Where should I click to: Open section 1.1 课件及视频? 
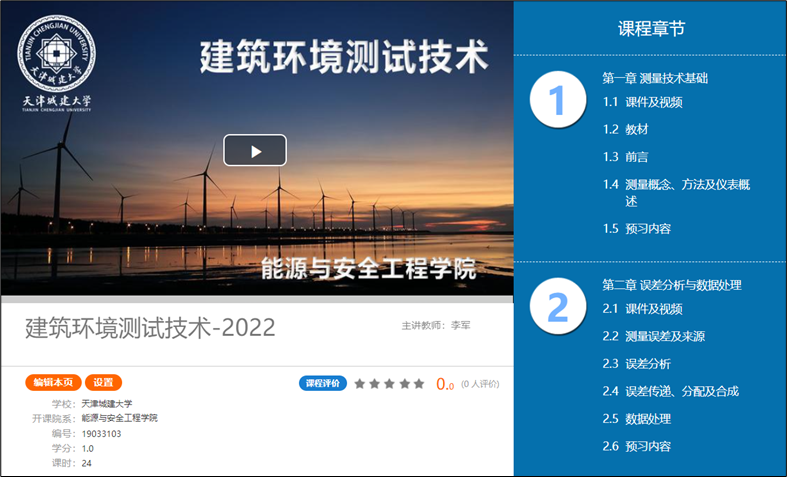coord(642,102)
